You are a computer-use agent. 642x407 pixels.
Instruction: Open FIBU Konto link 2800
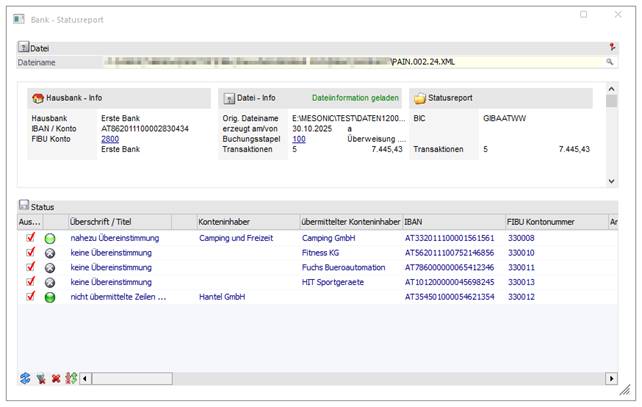[110, 139]
